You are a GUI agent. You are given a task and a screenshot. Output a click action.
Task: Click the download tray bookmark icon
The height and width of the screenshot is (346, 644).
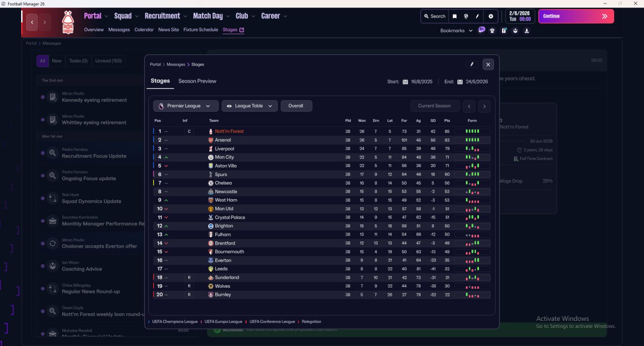coord(527,31)
